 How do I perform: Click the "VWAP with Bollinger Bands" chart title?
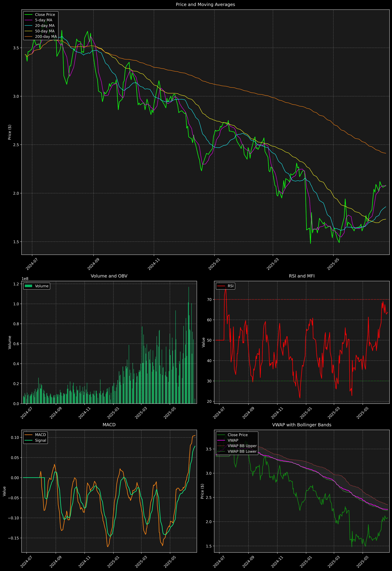pyautogui.click(x=302, y=425)
